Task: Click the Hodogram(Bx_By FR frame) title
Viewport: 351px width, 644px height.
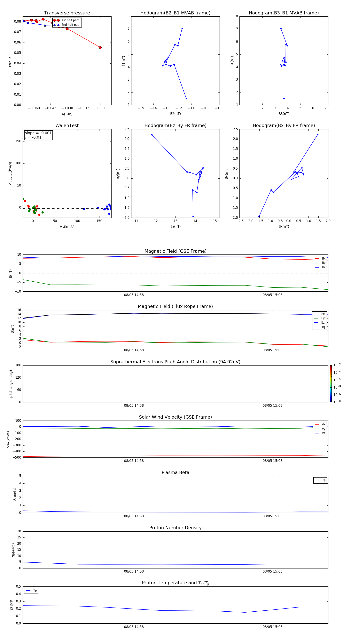Action: 284,125
